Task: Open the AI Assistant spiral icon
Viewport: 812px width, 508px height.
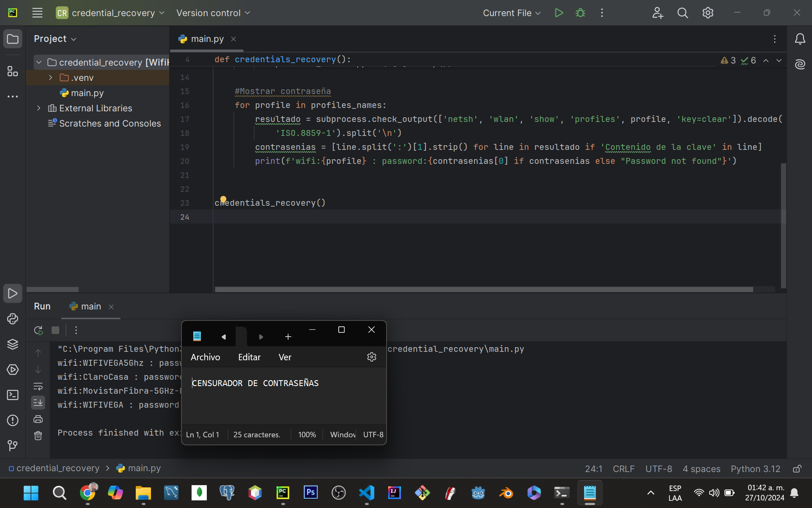Action: coord(800,64)
